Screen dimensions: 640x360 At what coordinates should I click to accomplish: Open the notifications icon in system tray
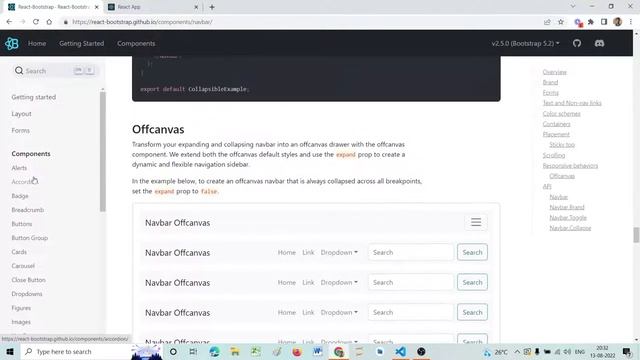pyautogui.click(x=627, y=351)
